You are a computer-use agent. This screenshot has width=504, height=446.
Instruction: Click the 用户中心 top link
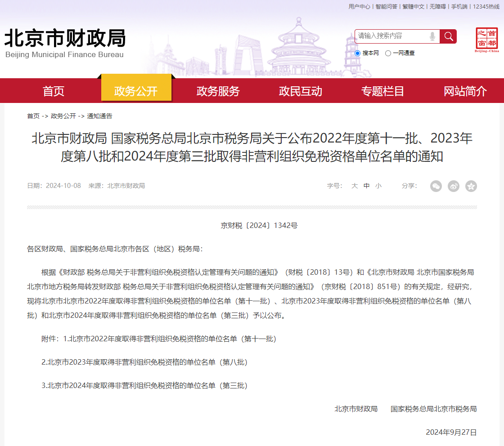pos(360,6)
